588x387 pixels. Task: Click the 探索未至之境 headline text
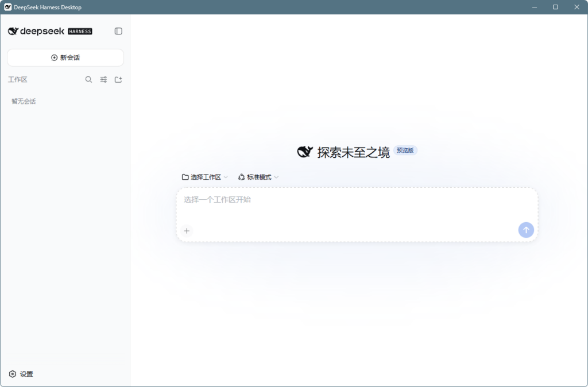click(x=353, y=152)
